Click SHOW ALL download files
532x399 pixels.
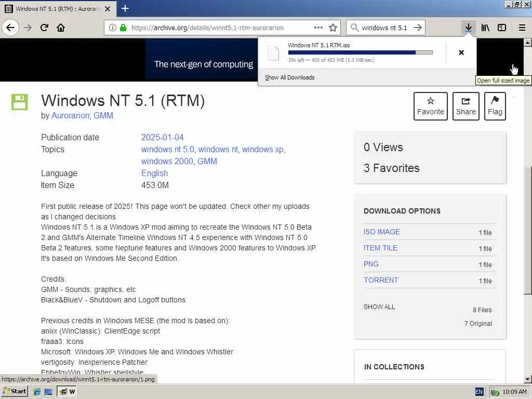379,307
